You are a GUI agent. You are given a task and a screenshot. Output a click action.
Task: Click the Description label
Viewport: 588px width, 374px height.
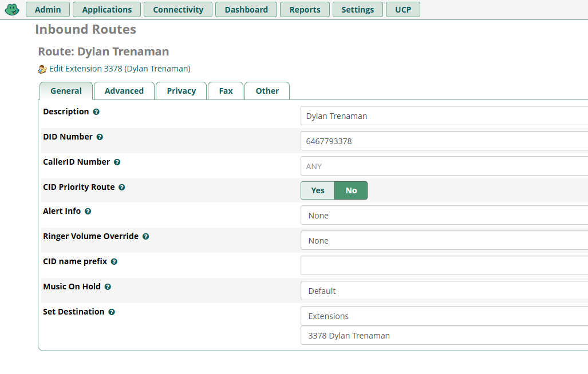[66, 112]
